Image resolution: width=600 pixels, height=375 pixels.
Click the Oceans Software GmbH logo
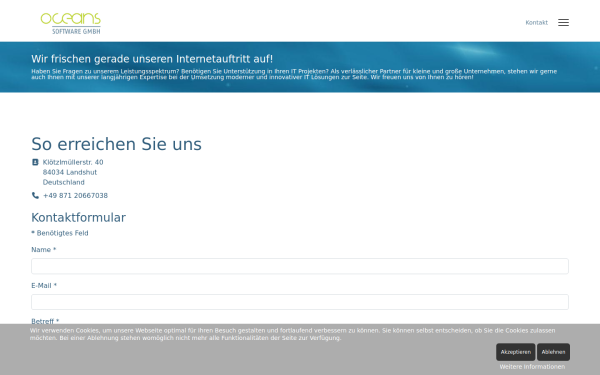tap(71, 23)
